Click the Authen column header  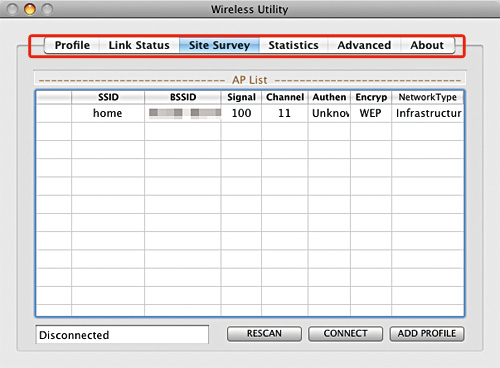pyautogui.click(x=329, y=97)
